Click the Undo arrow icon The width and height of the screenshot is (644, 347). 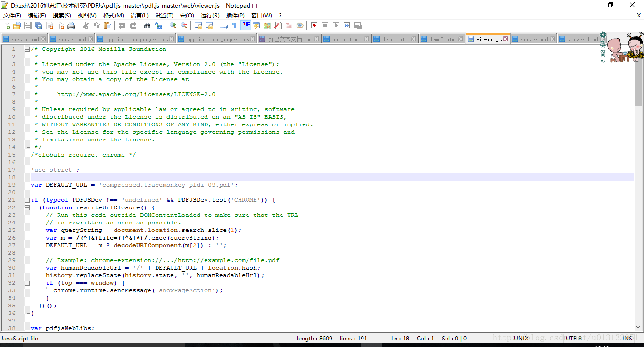tap(122, 25)
